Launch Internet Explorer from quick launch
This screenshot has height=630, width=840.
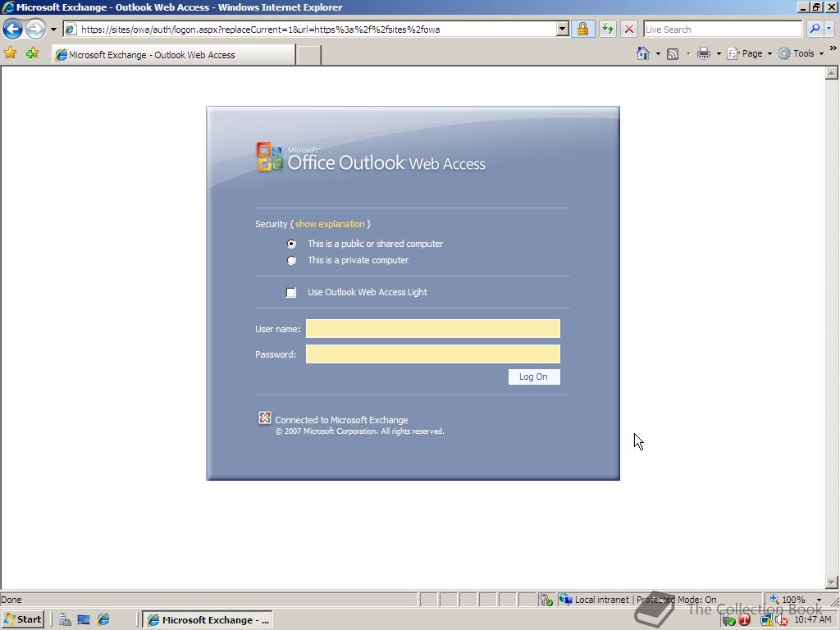[x=103, y=620]
